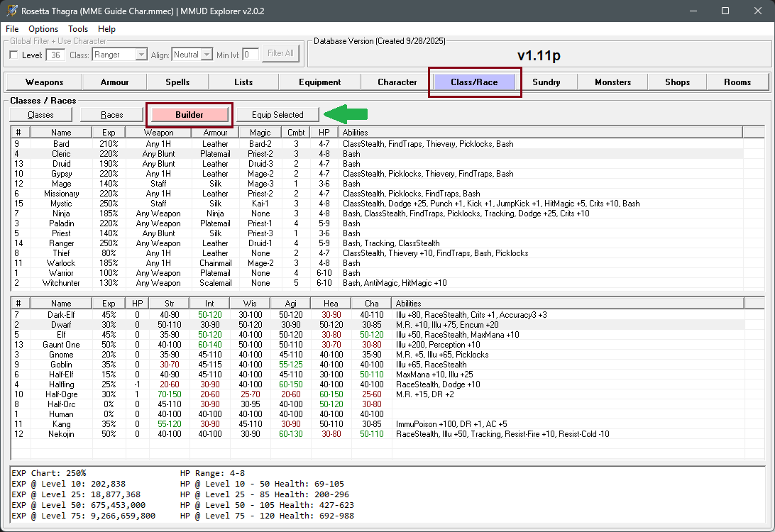
Task: Open the File menu
Action: coord(12,29)
